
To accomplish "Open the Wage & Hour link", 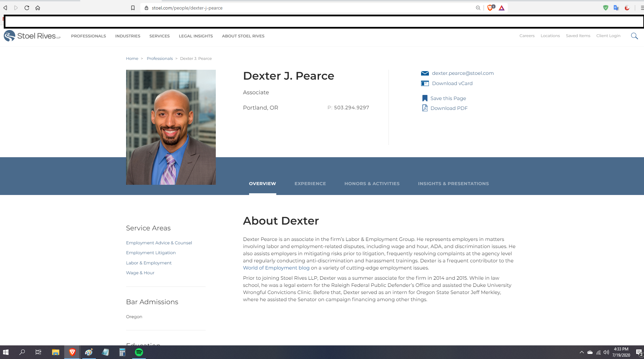I will point(140,273).
